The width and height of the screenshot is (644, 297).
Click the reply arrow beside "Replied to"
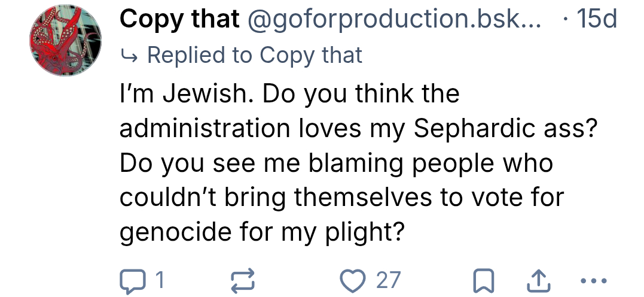(x=129, y=56)
